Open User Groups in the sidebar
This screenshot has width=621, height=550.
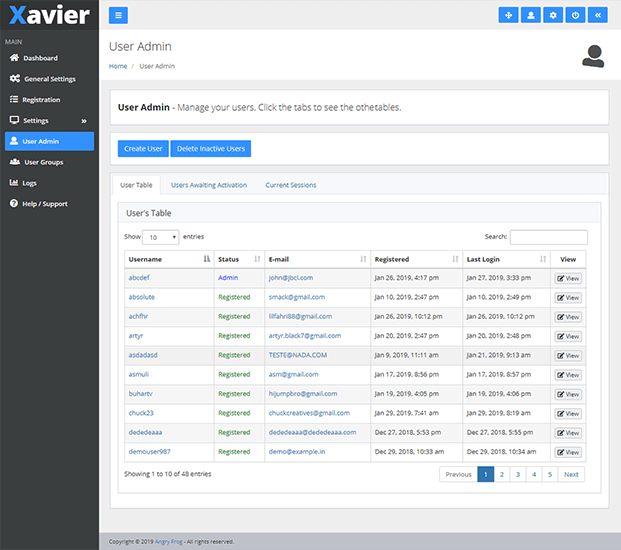point(50,162)
